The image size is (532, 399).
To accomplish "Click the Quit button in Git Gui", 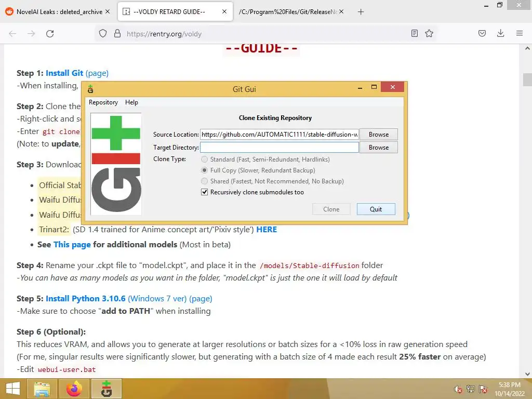I will point(376,209).
